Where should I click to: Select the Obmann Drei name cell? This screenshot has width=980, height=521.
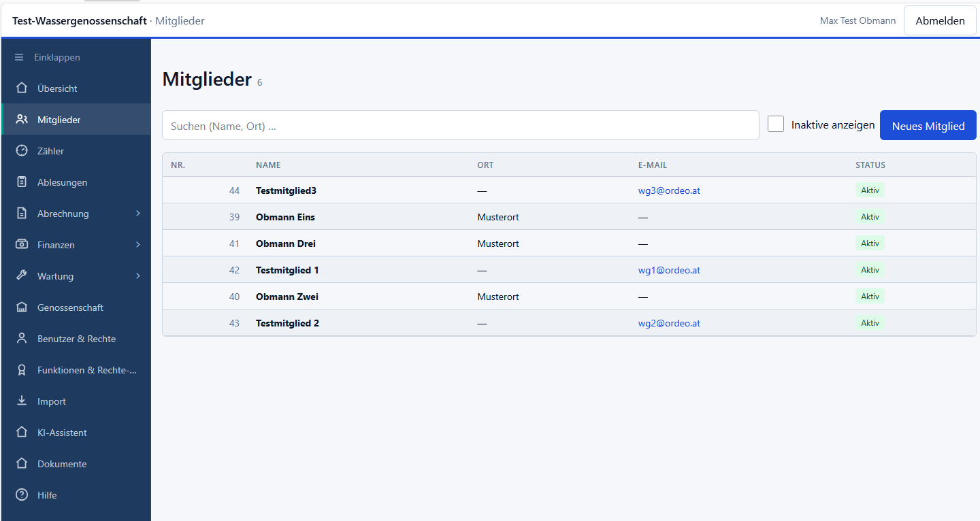pyautogui.click(x=286, y=243)
